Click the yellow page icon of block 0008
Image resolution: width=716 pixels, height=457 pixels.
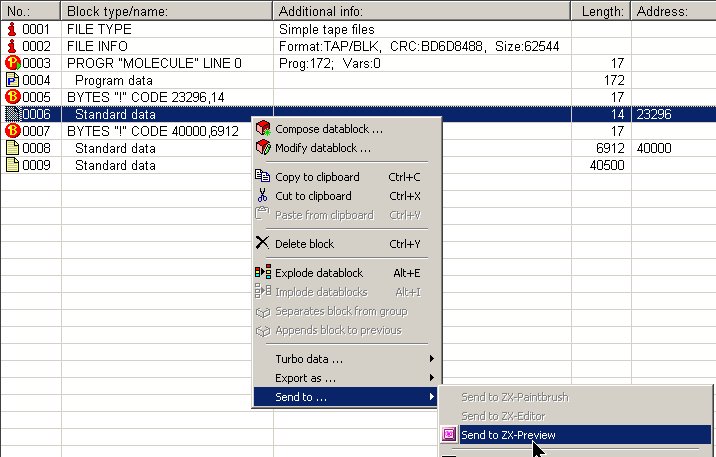coord(12,148)
